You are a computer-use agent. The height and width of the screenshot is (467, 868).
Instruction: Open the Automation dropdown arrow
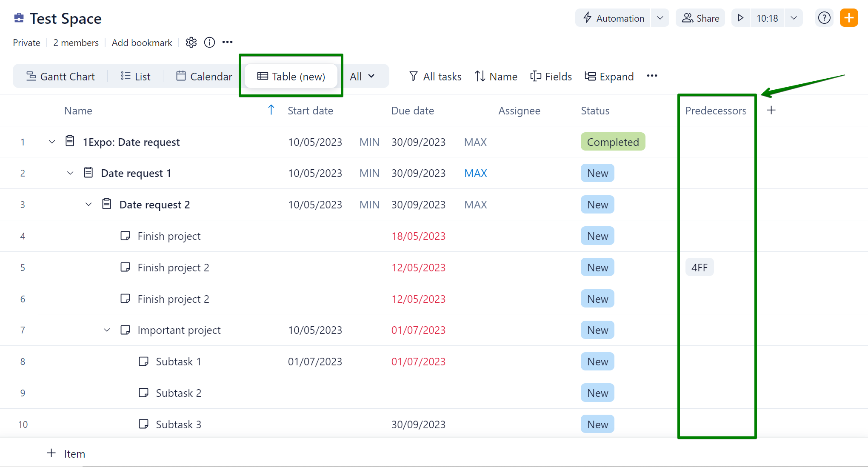coord(660,18)
